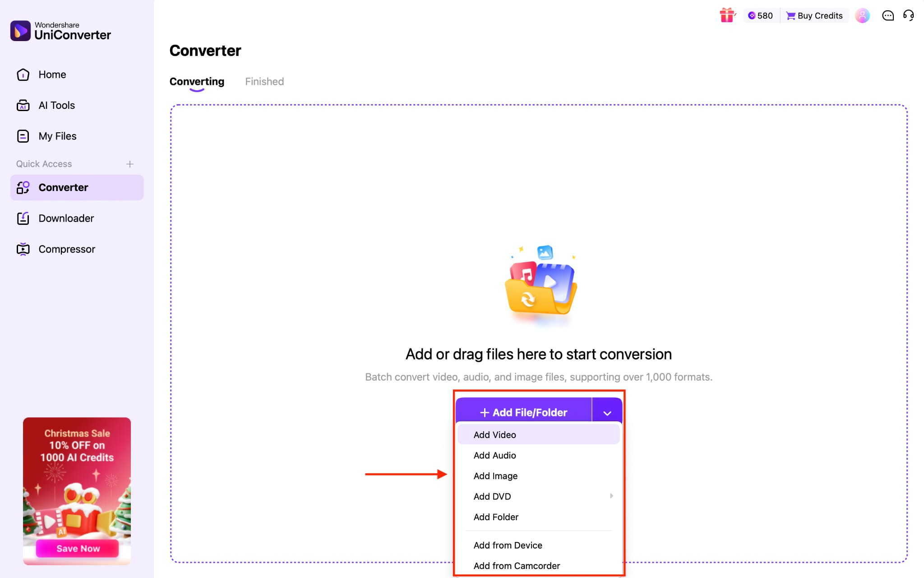Switch to the Finished tab
Image resolution: width=924 pixels, height=578 pixels.
pyautogui.click(x=264, y=81)
